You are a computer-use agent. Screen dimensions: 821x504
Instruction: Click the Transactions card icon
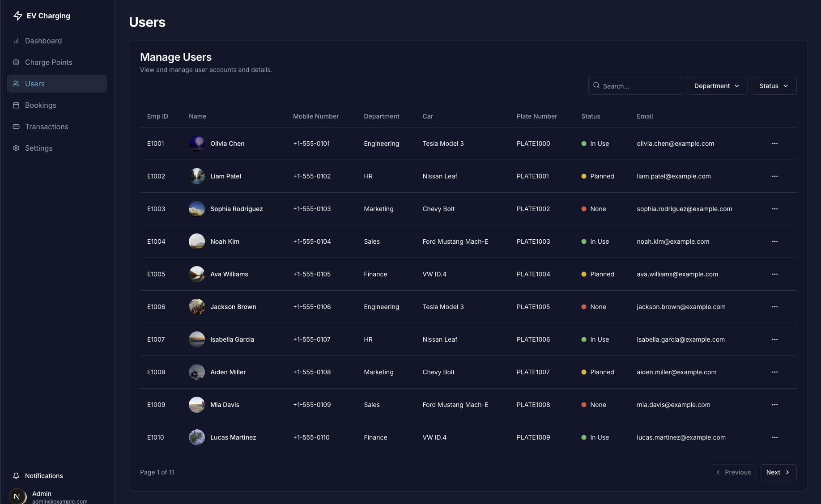16,127
